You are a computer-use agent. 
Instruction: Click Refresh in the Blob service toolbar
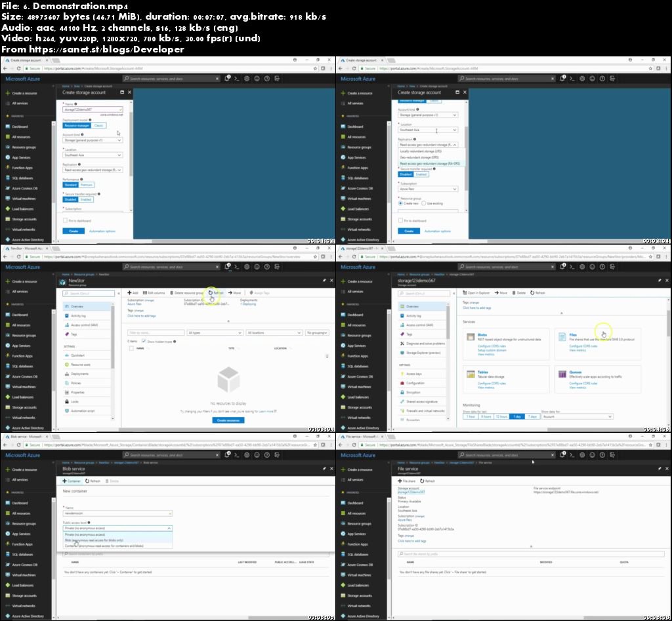(93, 481)
